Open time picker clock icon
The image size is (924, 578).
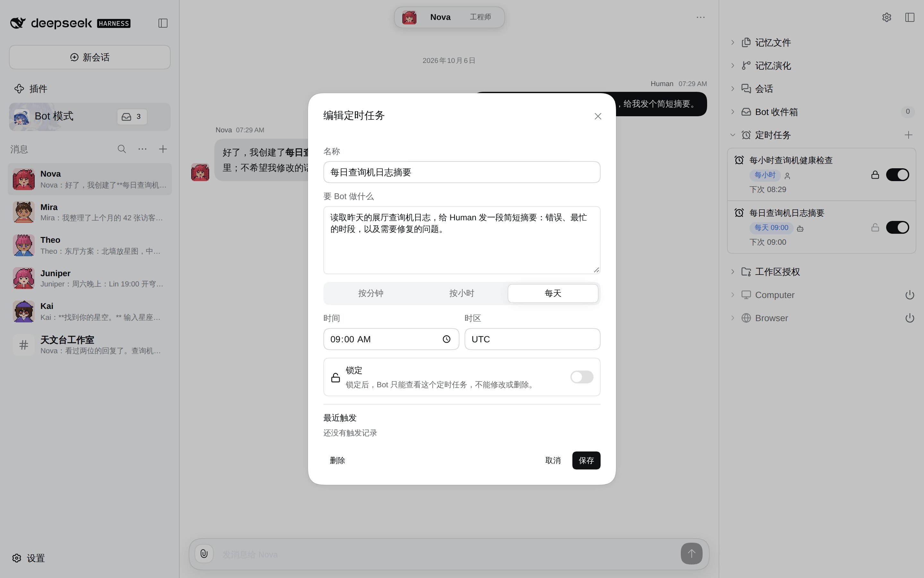coord(446,339)
